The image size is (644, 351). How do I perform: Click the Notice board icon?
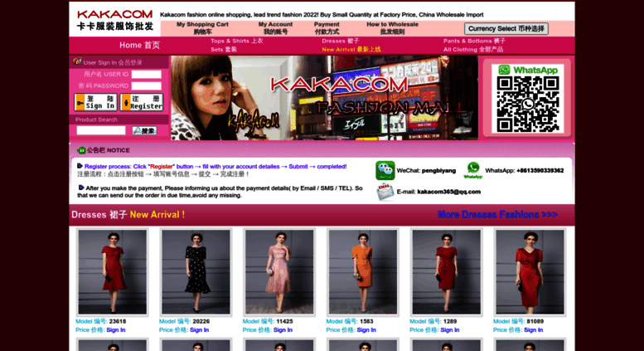(x=81, y=150)
